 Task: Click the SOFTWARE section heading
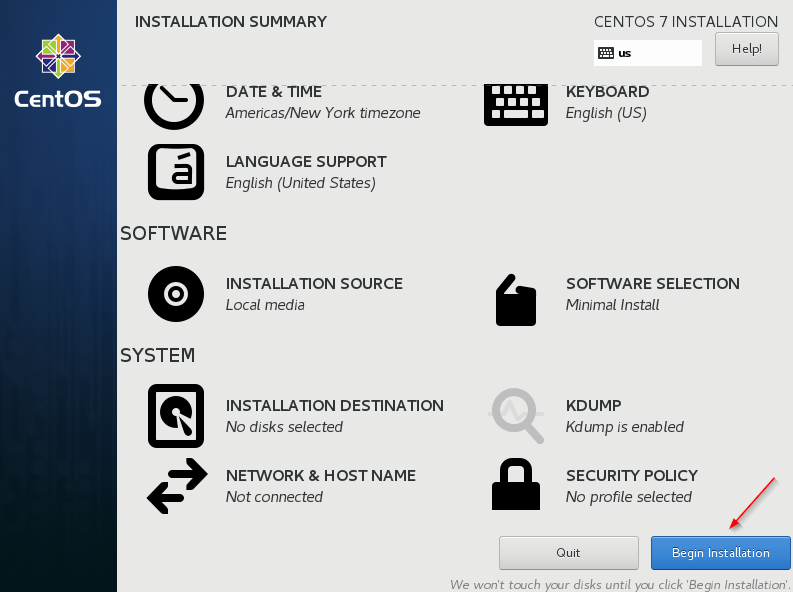click(173, 234)
